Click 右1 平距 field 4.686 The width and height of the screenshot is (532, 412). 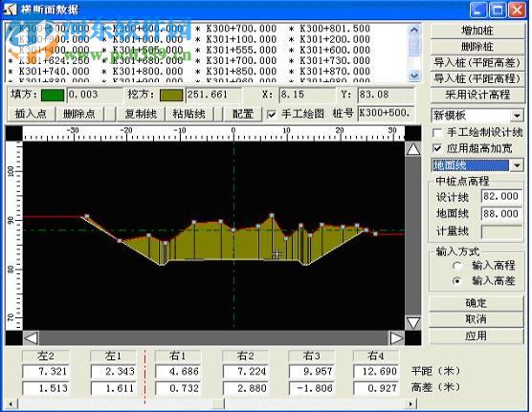pos(178,372)
